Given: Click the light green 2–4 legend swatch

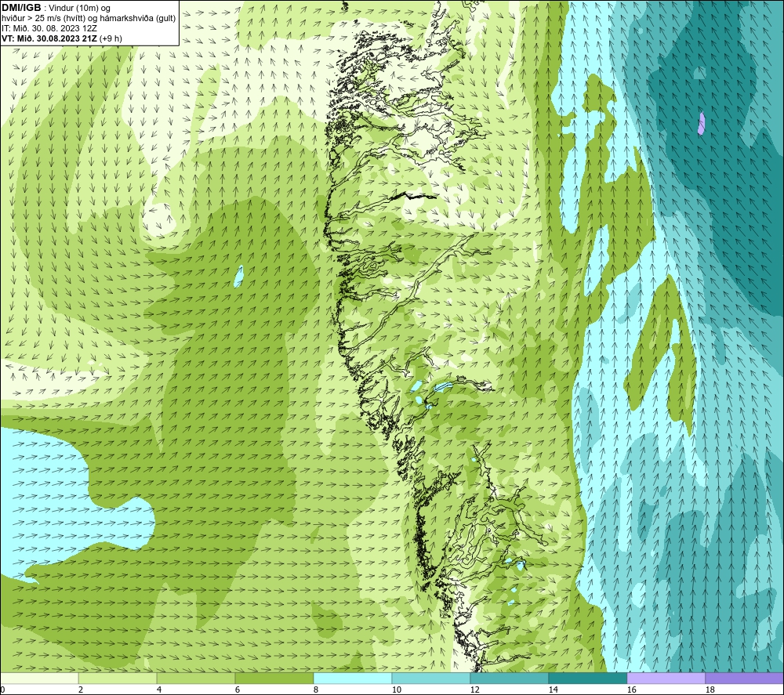Looking at the screenshot, I should 118,679.
